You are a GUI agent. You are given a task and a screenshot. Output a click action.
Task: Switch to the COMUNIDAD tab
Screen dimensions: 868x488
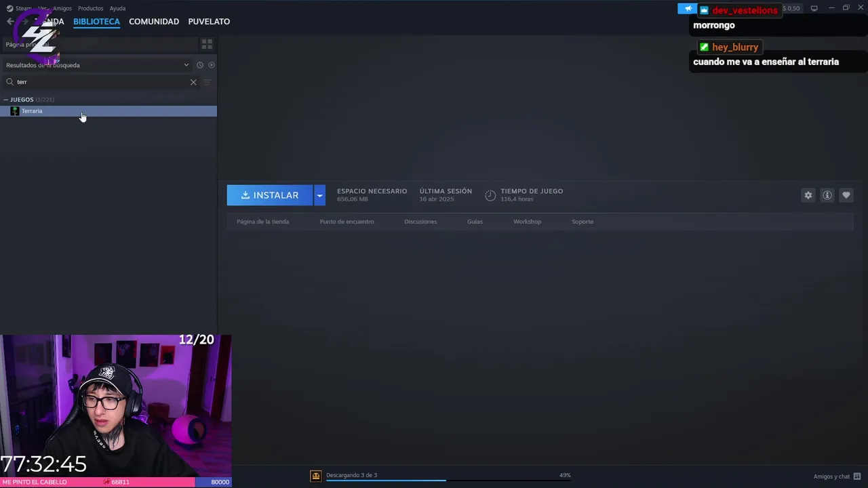(154, 22)
